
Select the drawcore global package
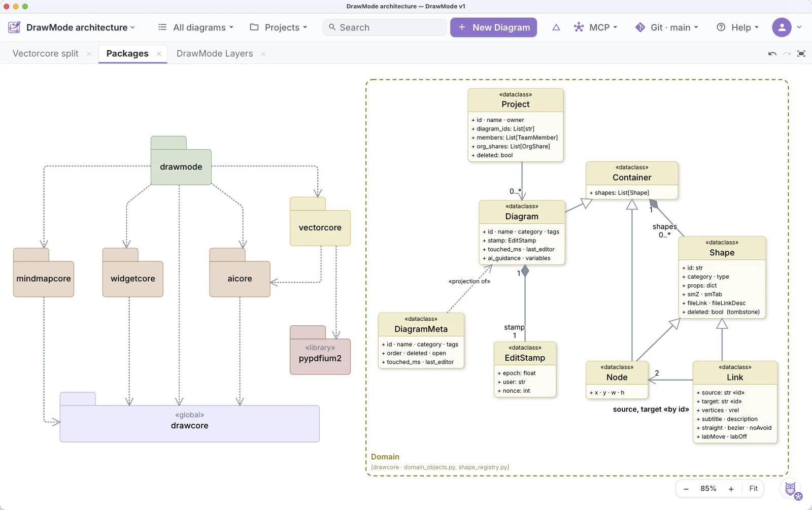[190, 424]
